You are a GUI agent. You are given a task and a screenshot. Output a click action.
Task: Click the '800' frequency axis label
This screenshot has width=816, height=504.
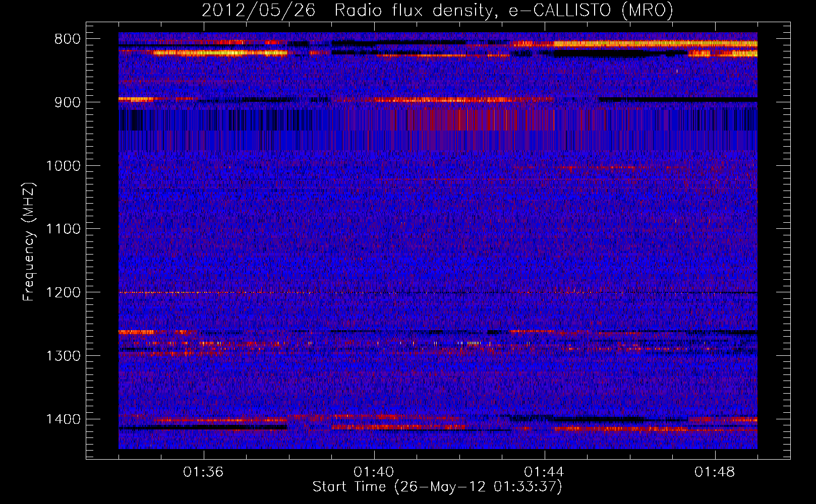[68, 39]
